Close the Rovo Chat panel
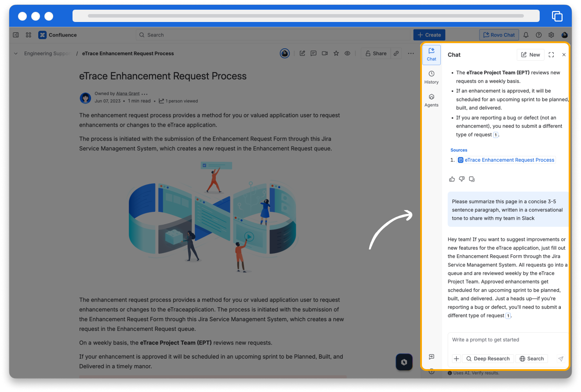Screen dimensions: 581x392 [564, 54]
